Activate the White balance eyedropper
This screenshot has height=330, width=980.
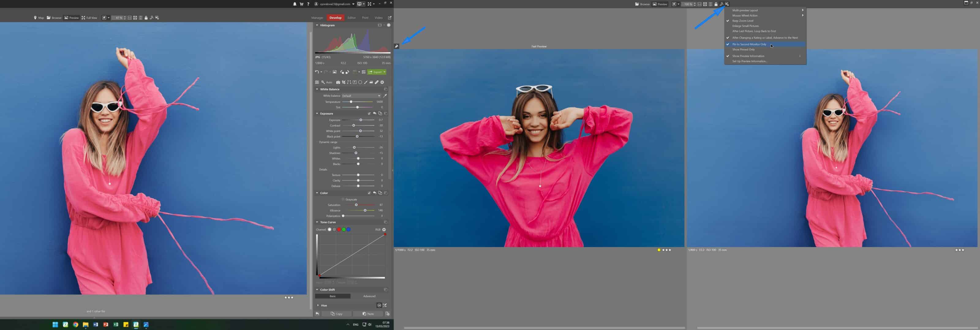385,96
